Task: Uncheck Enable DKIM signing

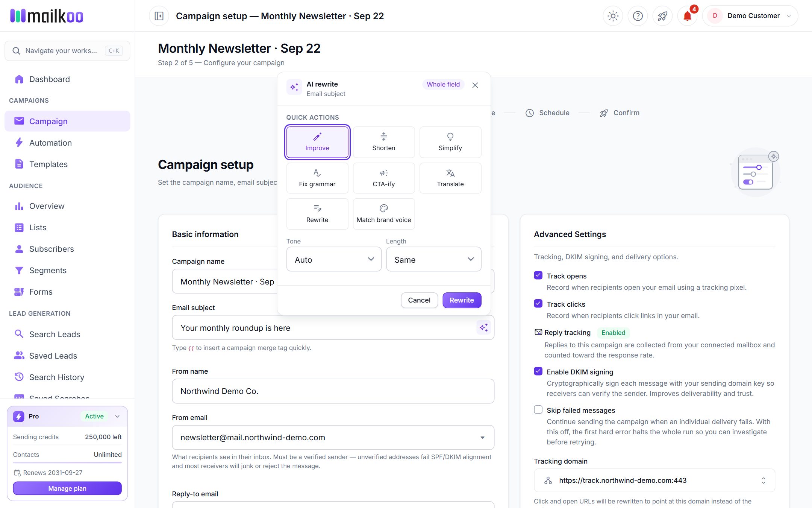Action: [x=538, y=371]
